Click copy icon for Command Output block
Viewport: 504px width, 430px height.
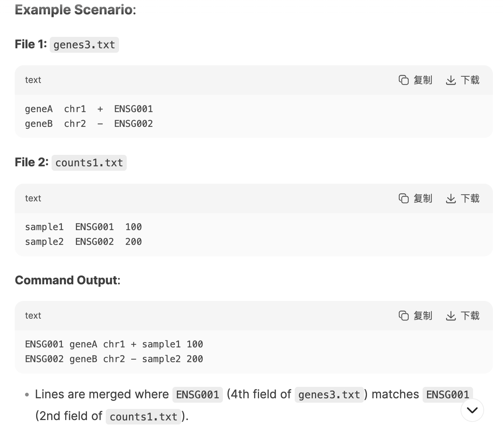(x=404, y=316)
